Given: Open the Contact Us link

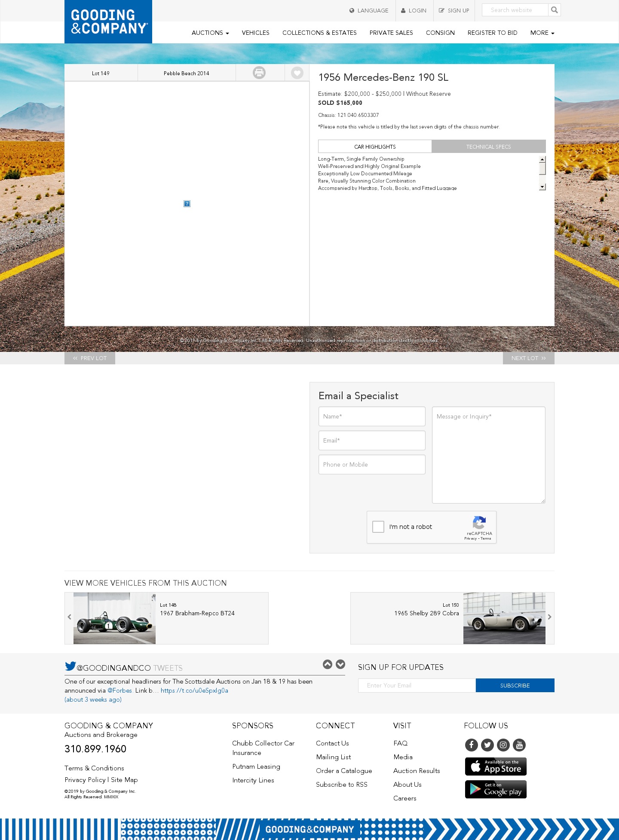Looking at the screenshot, I should point(332,743).
